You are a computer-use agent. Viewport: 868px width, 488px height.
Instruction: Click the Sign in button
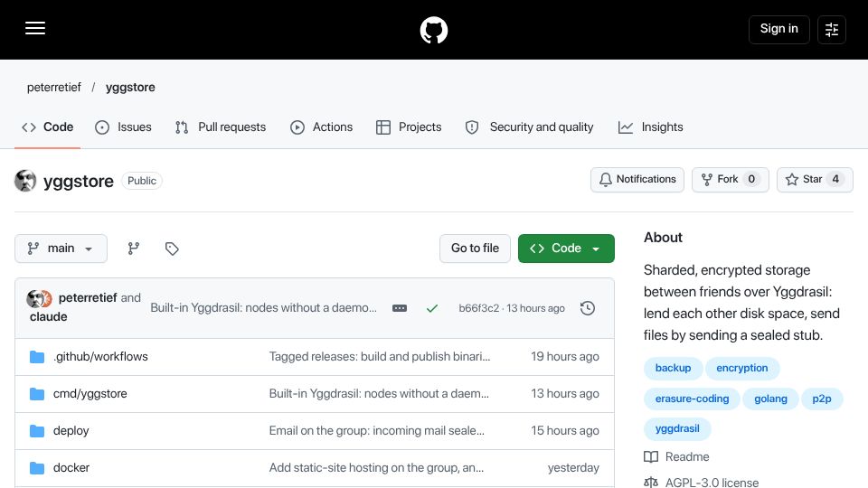tap(778, 29)
